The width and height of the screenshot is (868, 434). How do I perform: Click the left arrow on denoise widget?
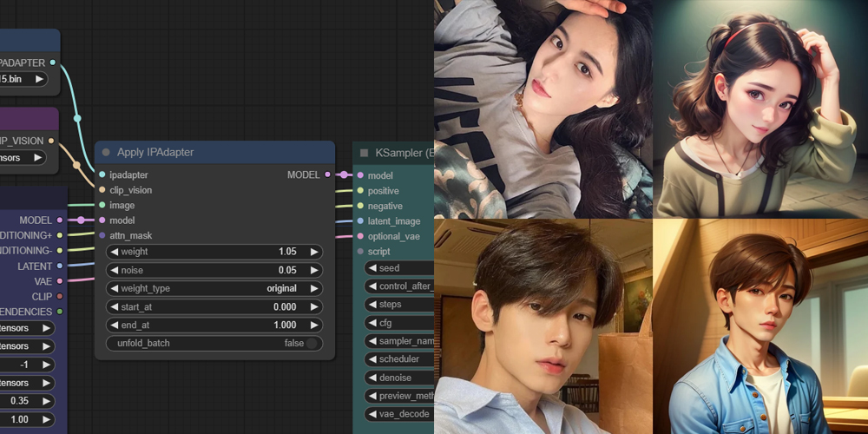(372, 378)
